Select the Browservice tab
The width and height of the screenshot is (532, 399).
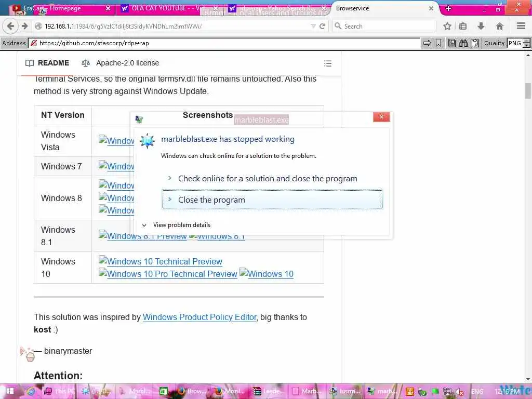pyautogui.click(x=383, y=8)
